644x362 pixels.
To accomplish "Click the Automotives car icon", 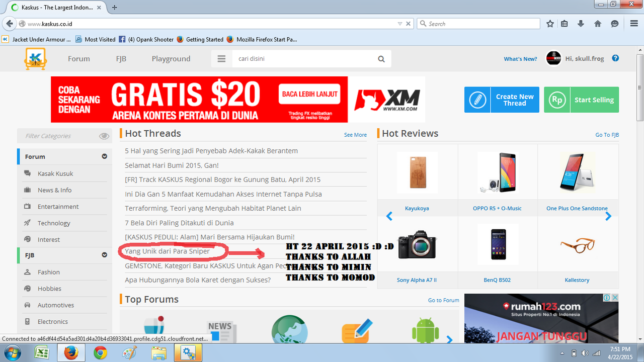I will pos(27,305).
